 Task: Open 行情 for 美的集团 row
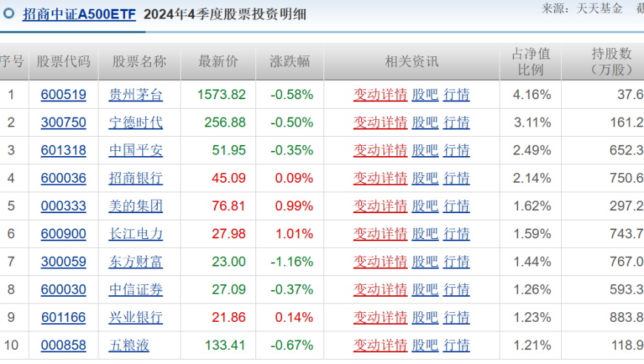pyautogui.click(x=456, y=206)
